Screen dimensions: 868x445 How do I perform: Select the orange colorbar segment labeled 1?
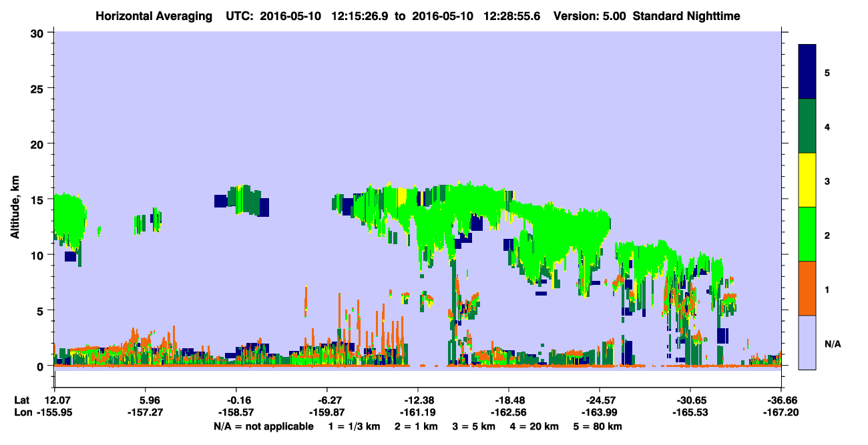coord(807,288)
